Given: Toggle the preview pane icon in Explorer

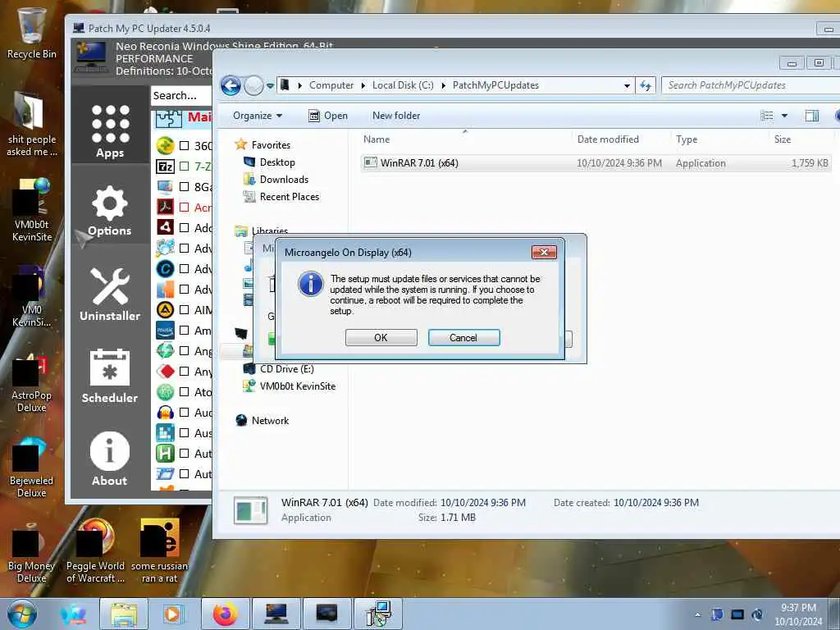Looking at the screenshot, I should [811, 116].
